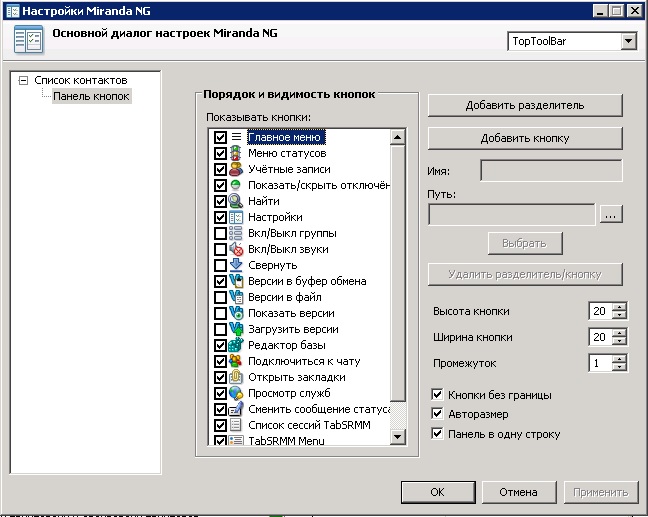648x517 pixels.
Task: Click the Список сессий TabSRMM icon
Action: [236, 425]
